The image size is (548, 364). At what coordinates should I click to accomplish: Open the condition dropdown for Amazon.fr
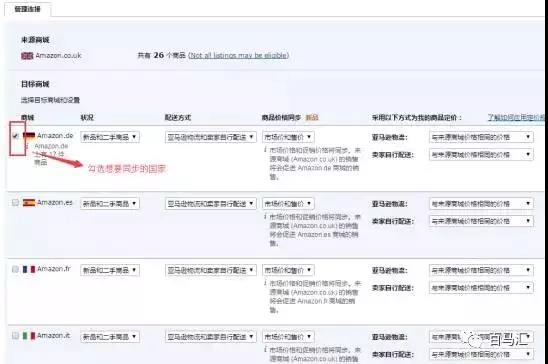point(110,270)
